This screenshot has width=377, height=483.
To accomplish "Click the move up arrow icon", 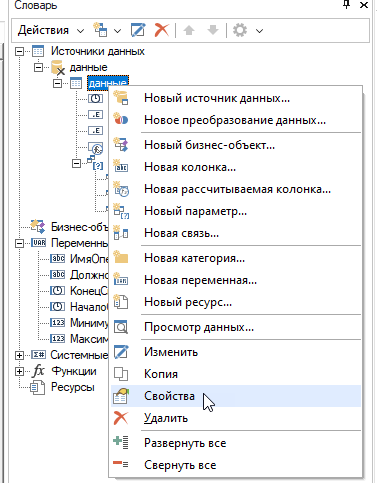I will coord(189,30).
